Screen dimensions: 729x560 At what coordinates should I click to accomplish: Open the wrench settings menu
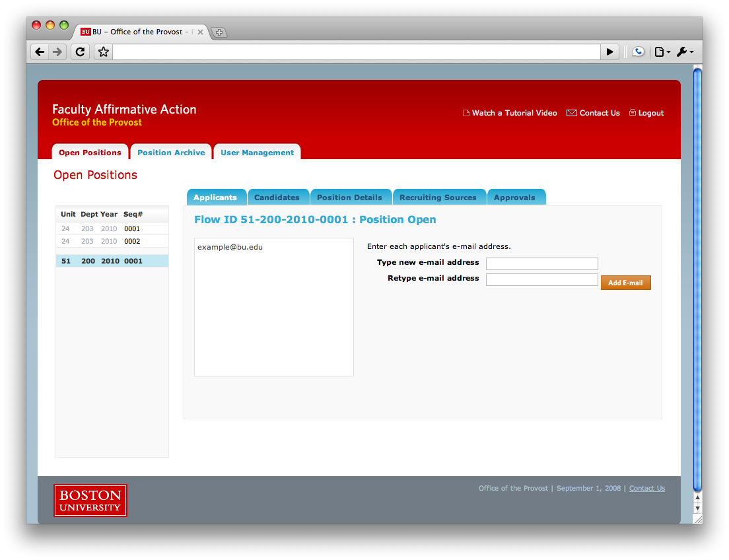coord(685,52)
